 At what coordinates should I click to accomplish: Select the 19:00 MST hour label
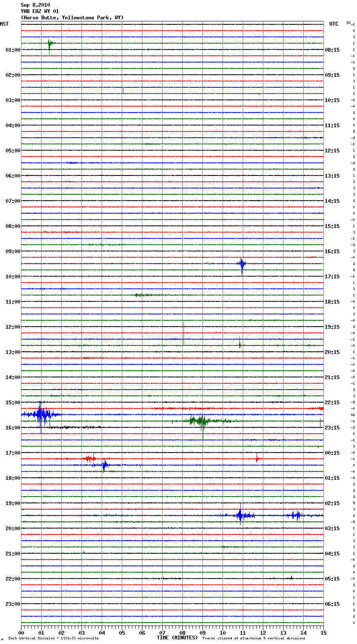coord(13,503)
